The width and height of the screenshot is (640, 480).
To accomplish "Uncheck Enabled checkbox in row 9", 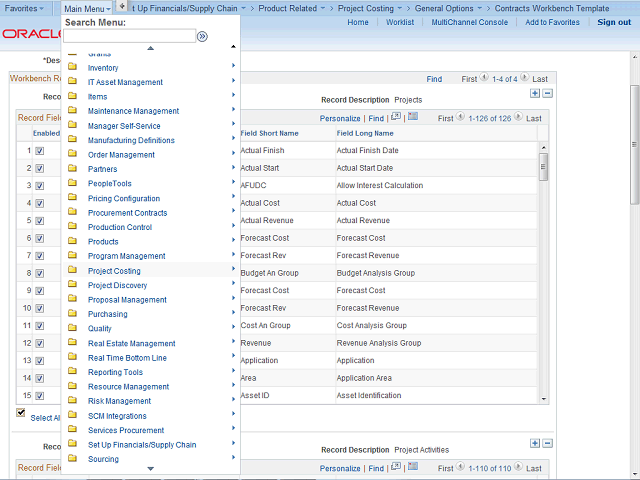I will (x=40, y=291).
